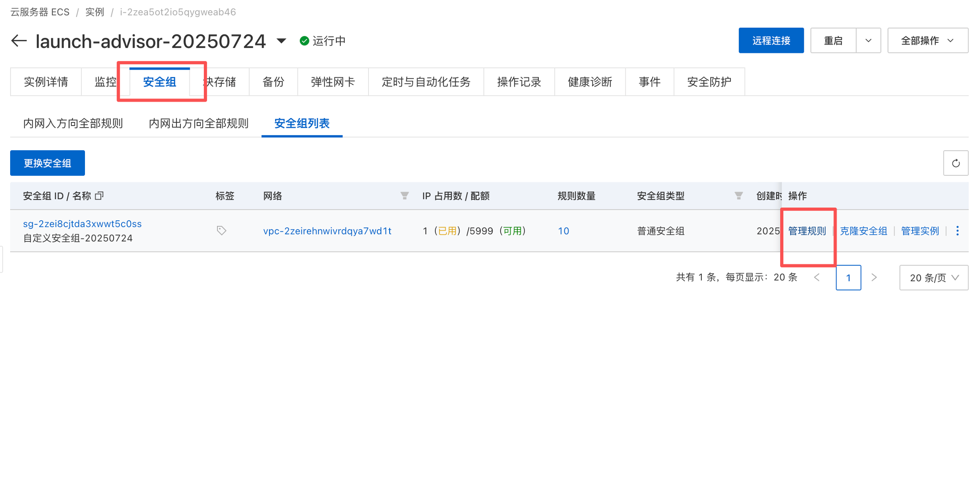Click the 远程连接 button
Viewport: 980px width, 497px height.
(771, 40)
